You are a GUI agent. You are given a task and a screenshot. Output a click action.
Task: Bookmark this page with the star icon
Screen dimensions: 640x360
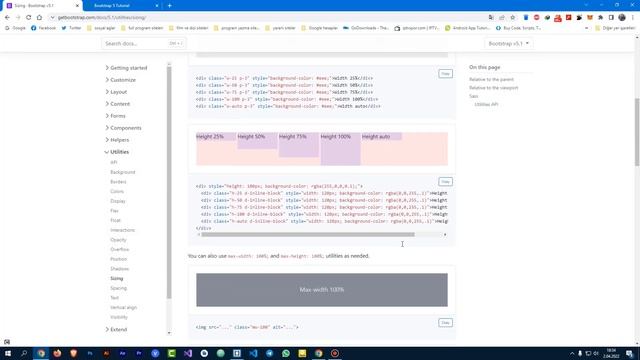[513, 18]
